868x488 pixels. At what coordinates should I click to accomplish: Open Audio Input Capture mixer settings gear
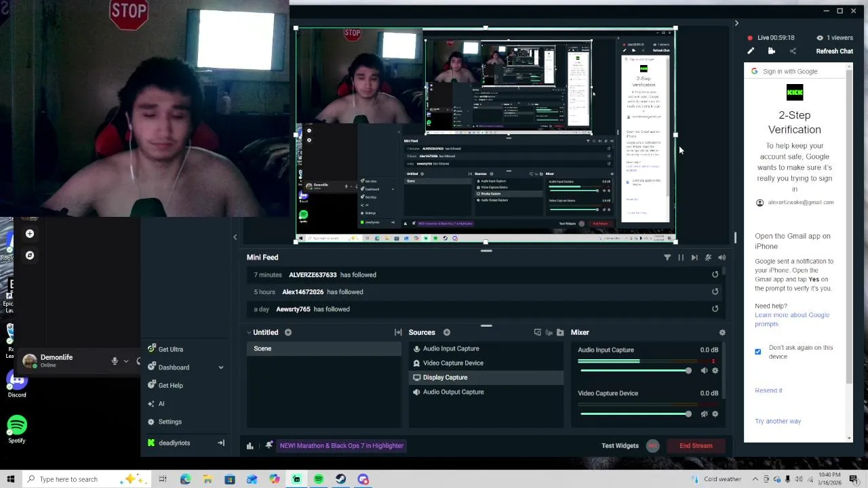pos(715,371)
